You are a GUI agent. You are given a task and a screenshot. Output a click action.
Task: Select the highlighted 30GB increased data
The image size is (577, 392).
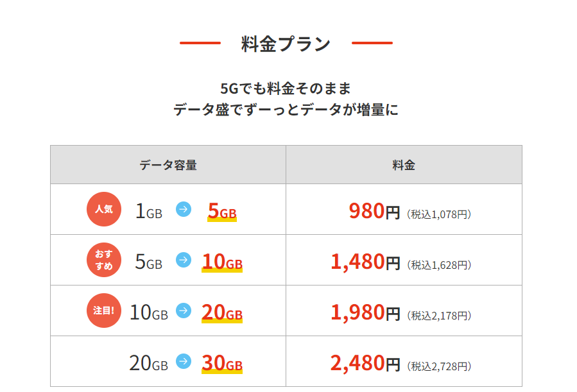(x=222, y=363)
